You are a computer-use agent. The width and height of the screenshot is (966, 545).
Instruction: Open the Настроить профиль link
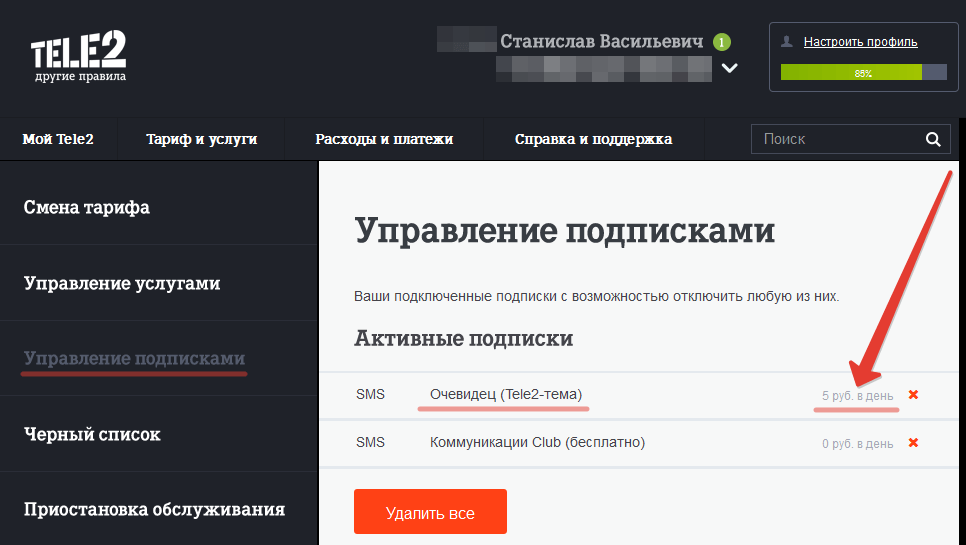(x=860, y=42)
